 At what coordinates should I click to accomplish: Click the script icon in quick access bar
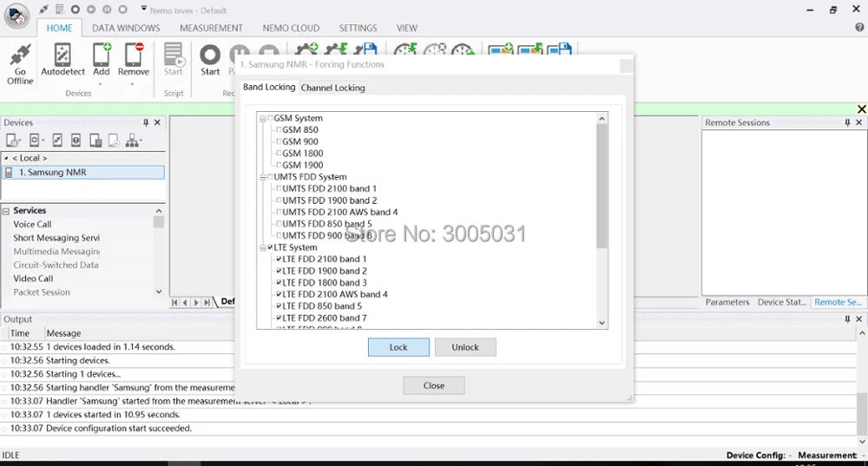(x=60, y=10)
